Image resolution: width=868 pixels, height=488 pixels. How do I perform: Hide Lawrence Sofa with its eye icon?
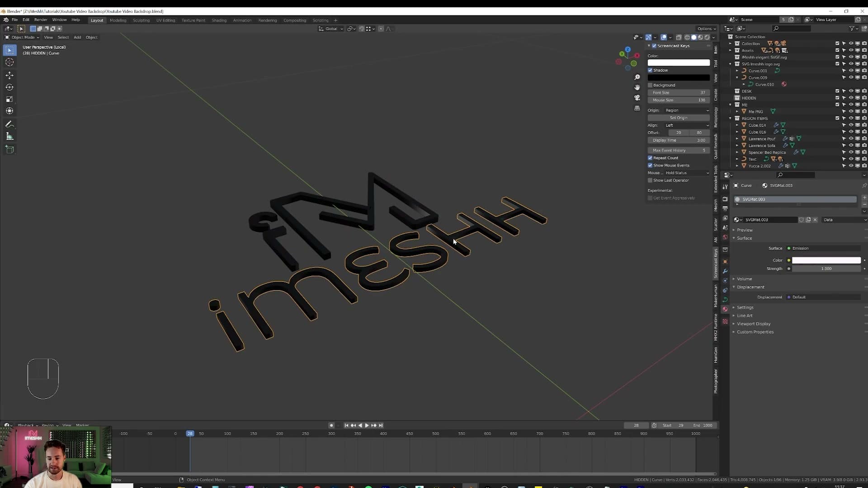(851, 145)
